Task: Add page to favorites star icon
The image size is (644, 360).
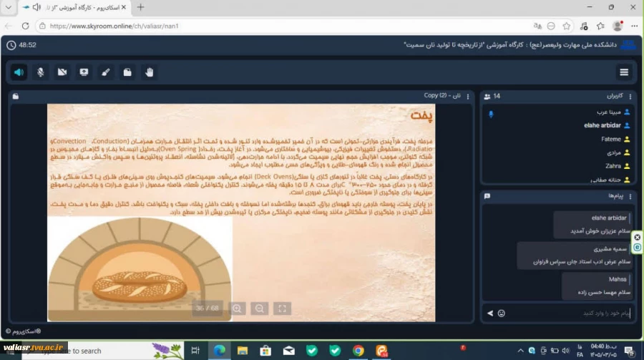Action: pos(567,26)
